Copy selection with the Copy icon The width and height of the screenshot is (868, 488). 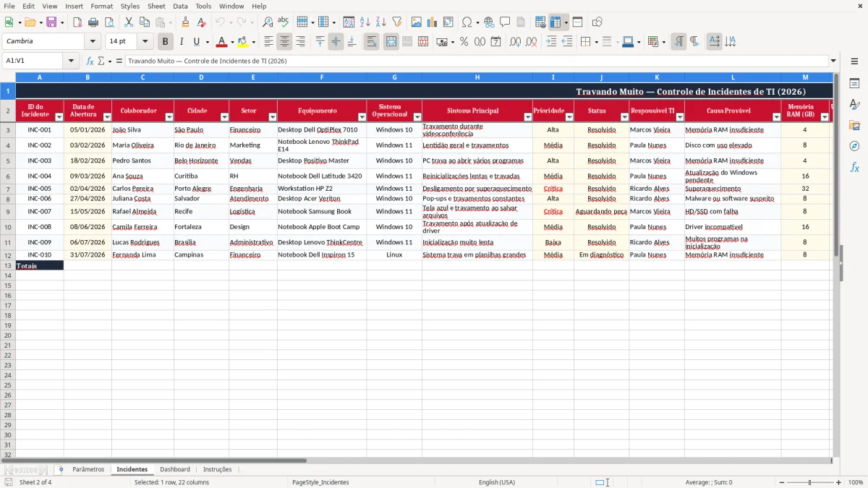pyautogui.click(x=145, y=22)
